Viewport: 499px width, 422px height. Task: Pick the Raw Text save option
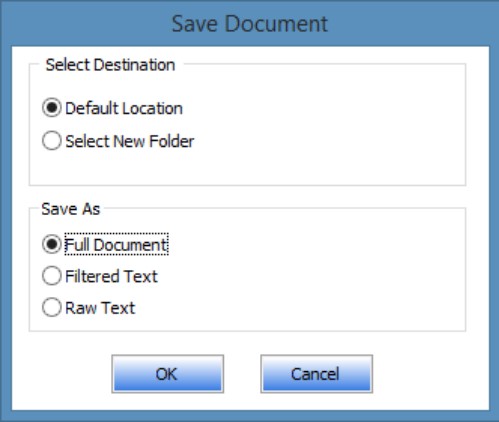pyautogui.click(x=89, y=307)
